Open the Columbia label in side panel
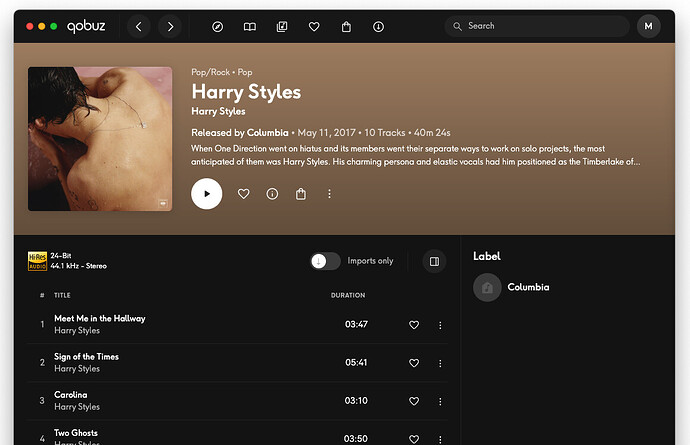The image size is (690, 445). coord(528,287)
